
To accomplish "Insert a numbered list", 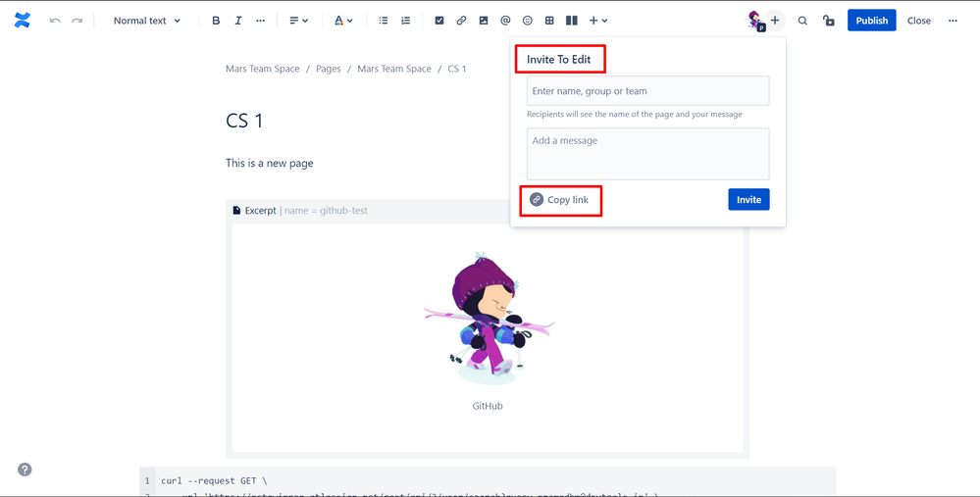I will (405, 21).
